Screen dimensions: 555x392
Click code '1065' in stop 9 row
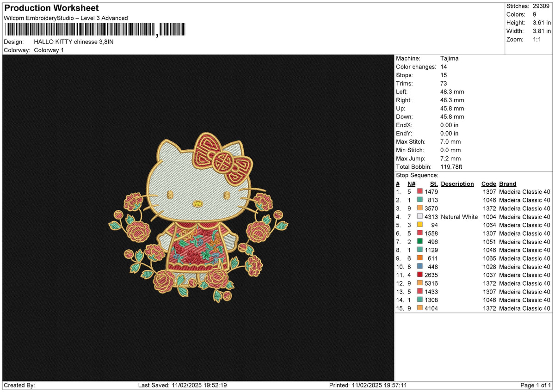489,258
